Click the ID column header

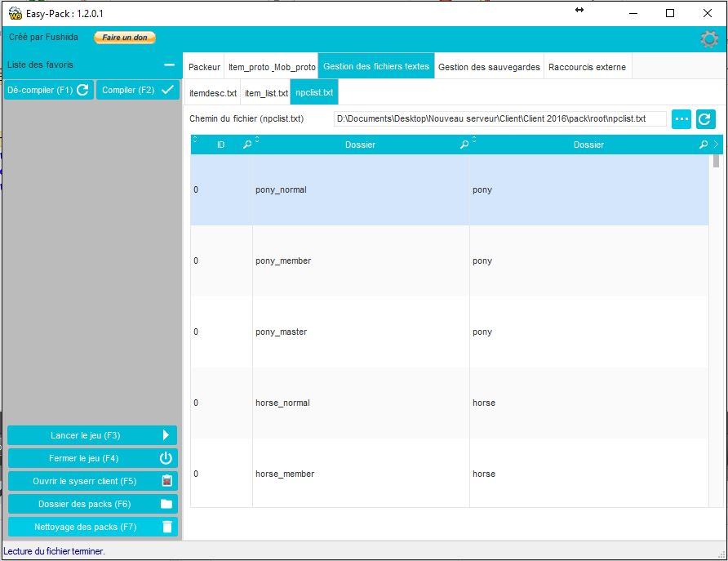221,145
